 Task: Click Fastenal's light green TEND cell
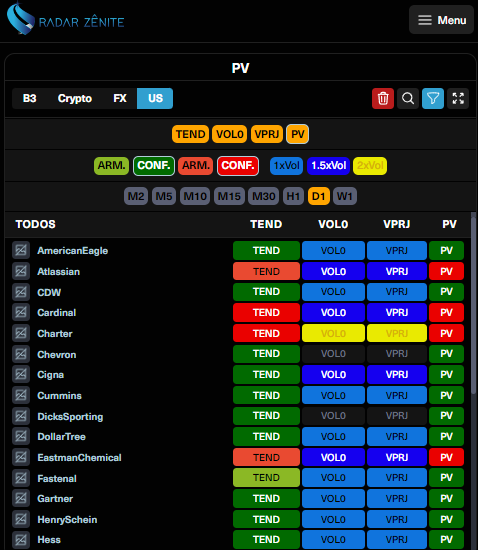tap(266, 478)
